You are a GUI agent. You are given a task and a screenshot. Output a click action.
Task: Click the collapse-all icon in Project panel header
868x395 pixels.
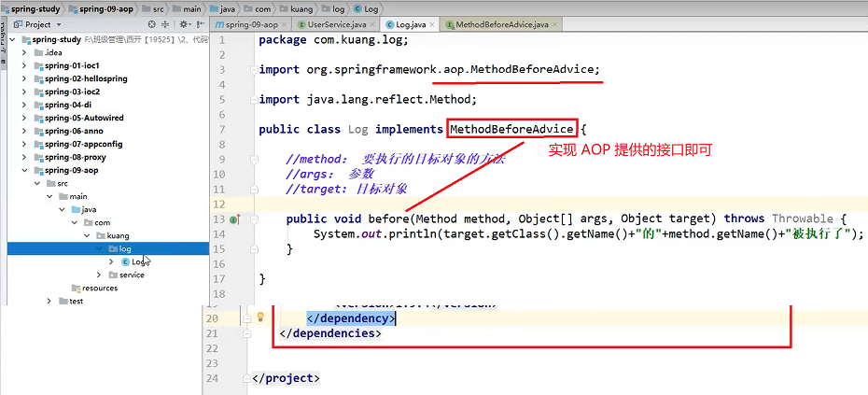(x=164, y=24)
